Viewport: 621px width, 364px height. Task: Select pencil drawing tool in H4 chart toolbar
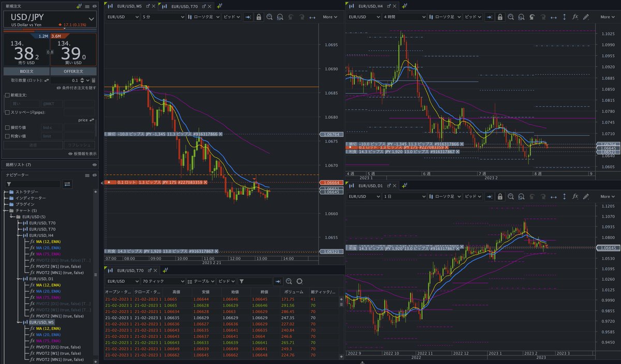click(x=585, y=17)
